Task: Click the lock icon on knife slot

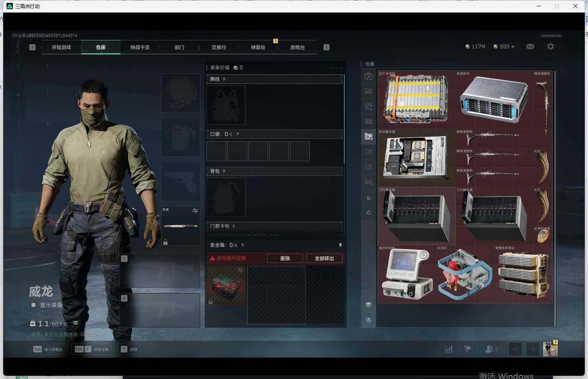Action: [x=165, y=242]
